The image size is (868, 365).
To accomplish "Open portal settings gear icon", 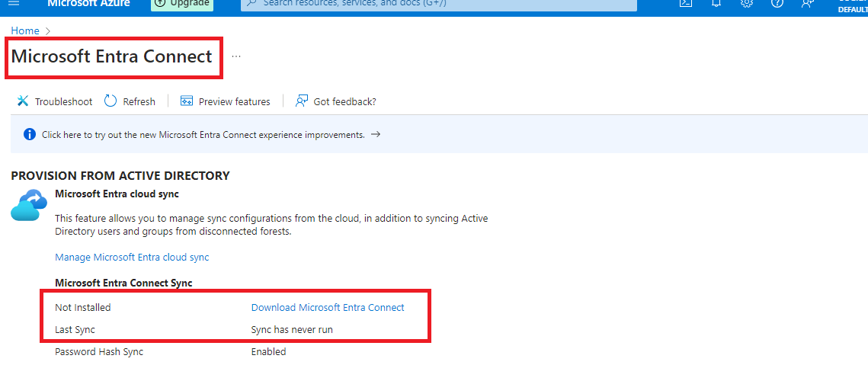I will [x=747, y=3].
